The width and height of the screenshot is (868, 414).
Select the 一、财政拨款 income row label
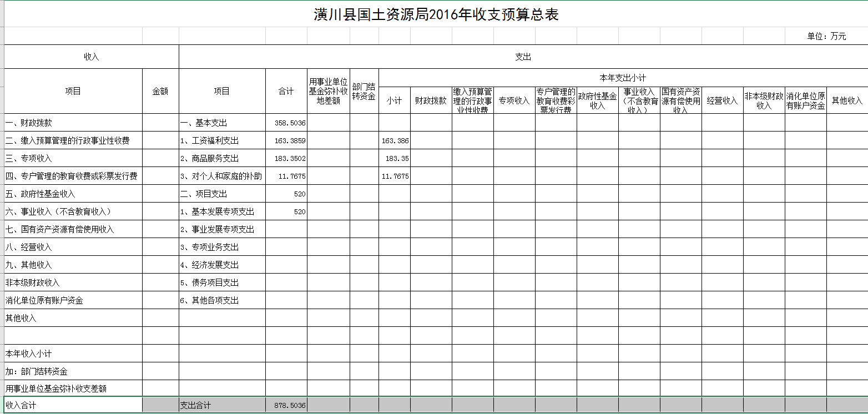[73, 123]
